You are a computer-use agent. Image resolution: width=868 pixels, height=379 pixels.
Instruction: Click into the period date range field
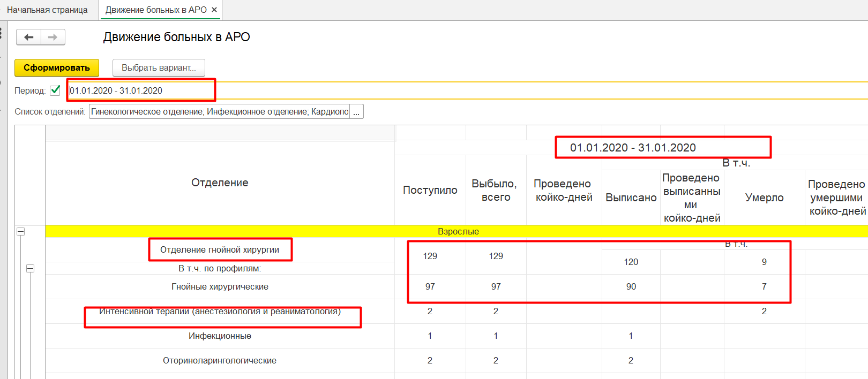coord(141,90)
